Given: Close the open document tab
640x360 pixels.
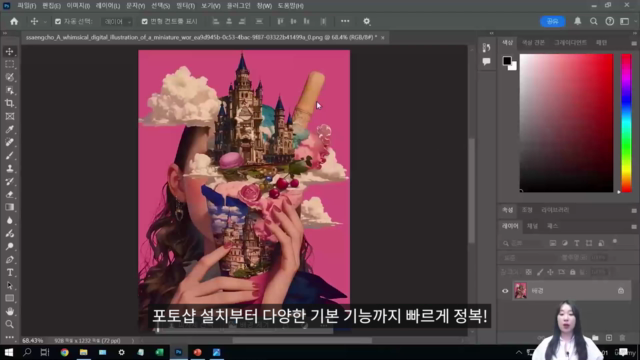Looking at the screenshot, I should pyautogui.click(x=382, y=38).
